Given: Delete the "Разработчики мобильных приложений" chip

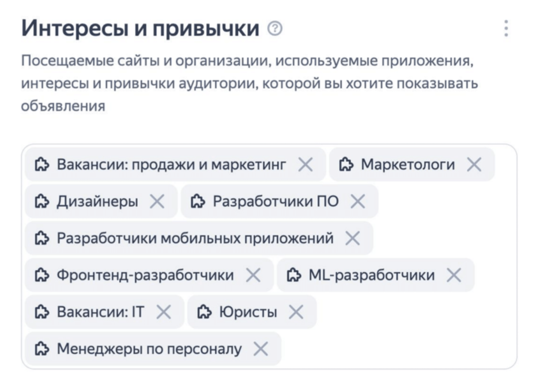Looking at the screenshot, I should [352, 238].
